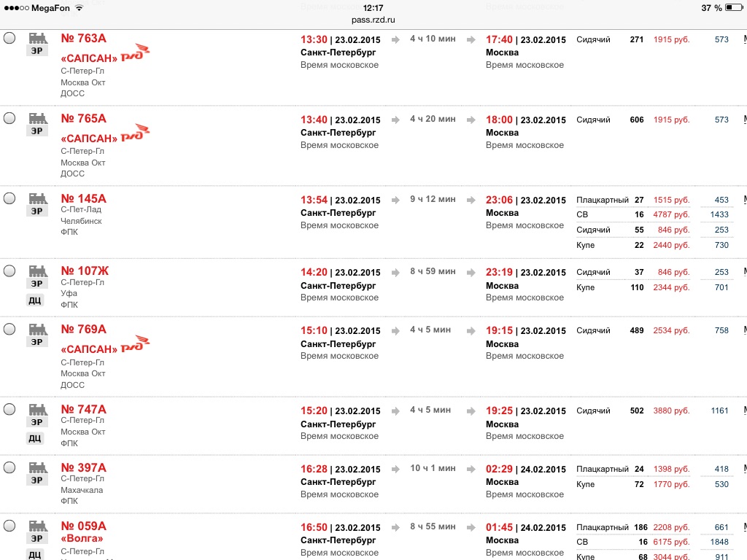Image resolution: width=747 pixels, height=560 pixels.
Task: Open the № 059А «Волга» train link
Action: pos(83,532)
